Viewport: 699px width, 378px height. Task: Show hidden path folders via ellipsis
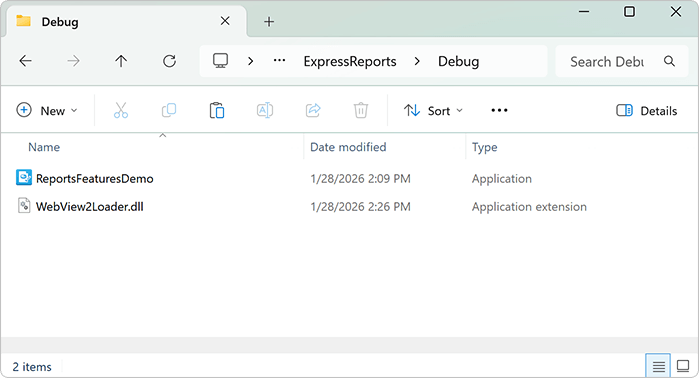click(x=280, y=61)
